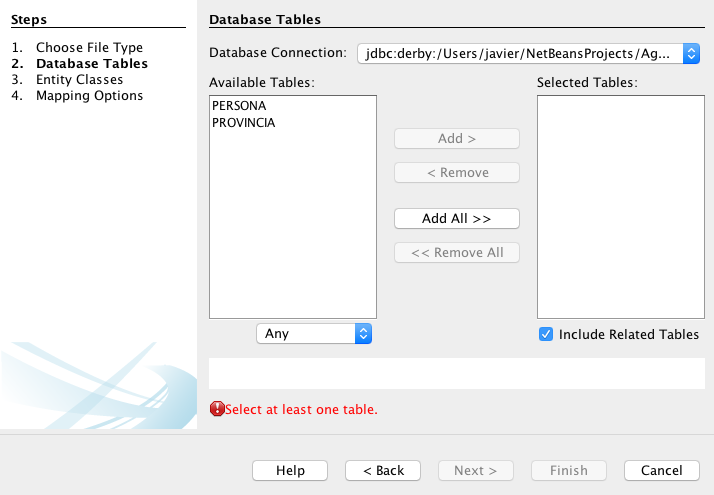The height and width of the screenshot is (495, 714).
Task: Open Help for this wizard
Action: coord(290,471)
